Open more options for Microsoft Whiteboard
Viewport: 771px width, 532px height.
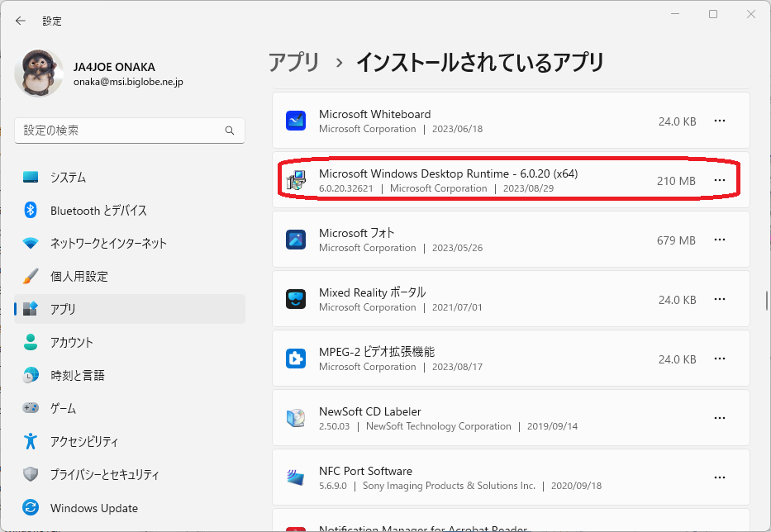coord(720,121)
